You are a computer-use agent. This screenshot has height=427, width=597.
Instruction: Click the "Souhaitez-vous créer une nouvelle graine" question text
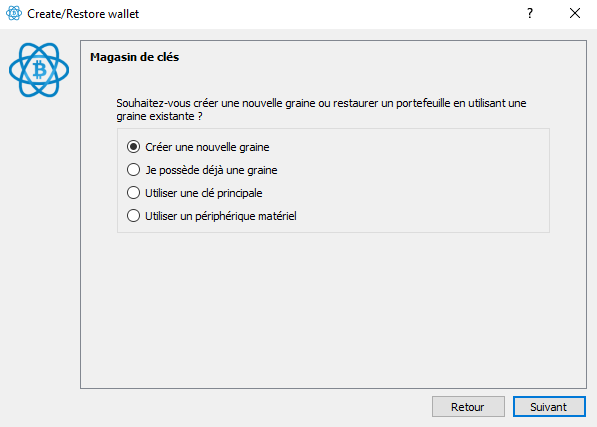coord(321,110)
